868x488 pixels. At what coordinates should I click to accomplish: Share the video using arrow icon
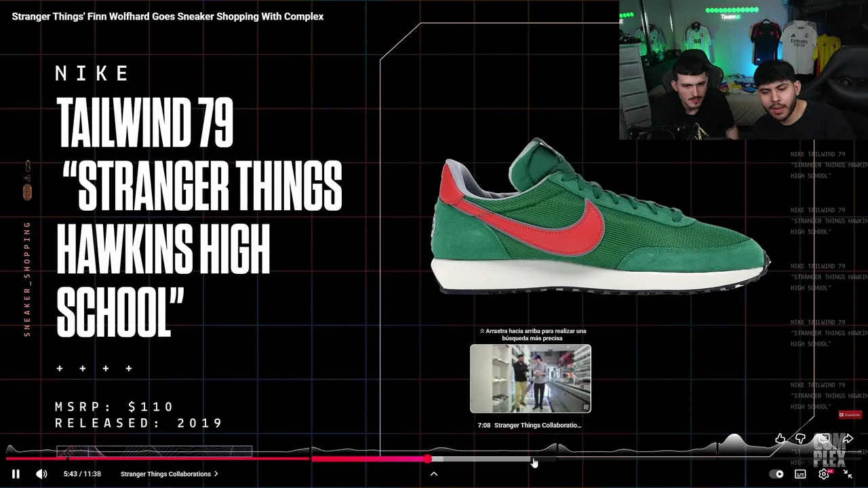pyautogui.click(x=848, y=439)
